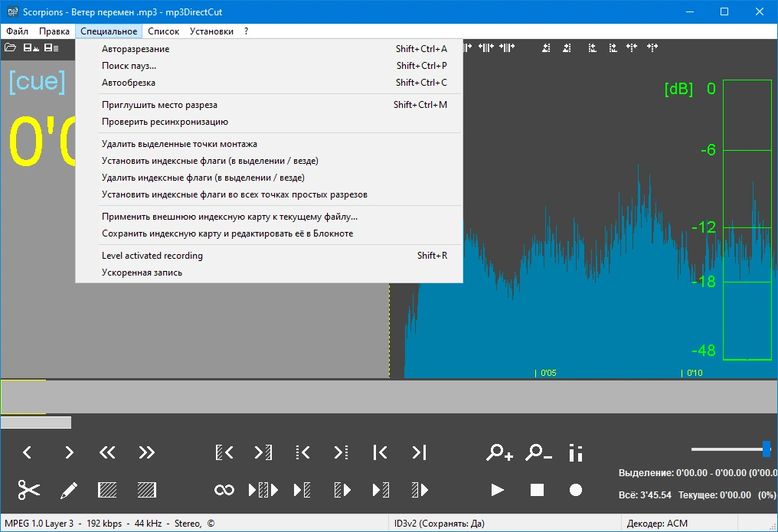Screen dimensions: 778x532
Task: Choose Авторазрезание from the menu
Action: 269,48
